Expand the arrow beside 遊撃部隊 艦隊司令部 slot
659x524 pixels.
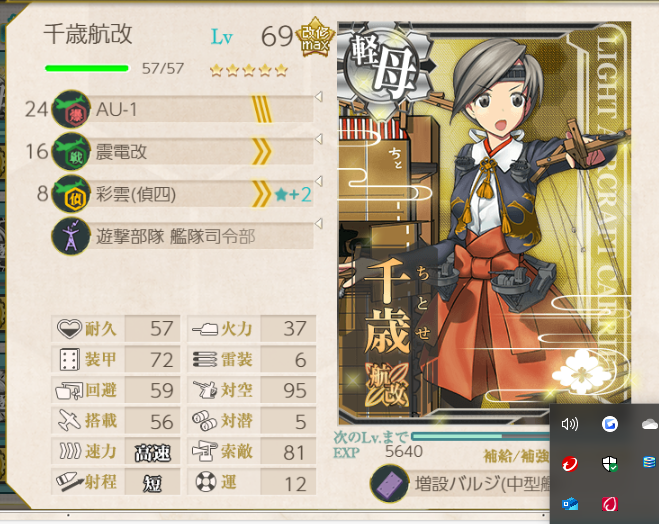tap(319, 223)
